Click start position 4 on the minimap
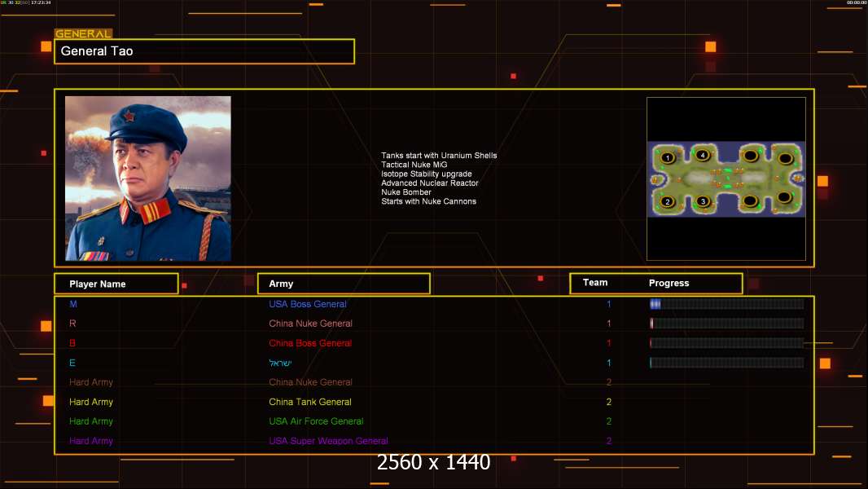The height and width of the screenshot is (489, 868). (x=703, y=155)
